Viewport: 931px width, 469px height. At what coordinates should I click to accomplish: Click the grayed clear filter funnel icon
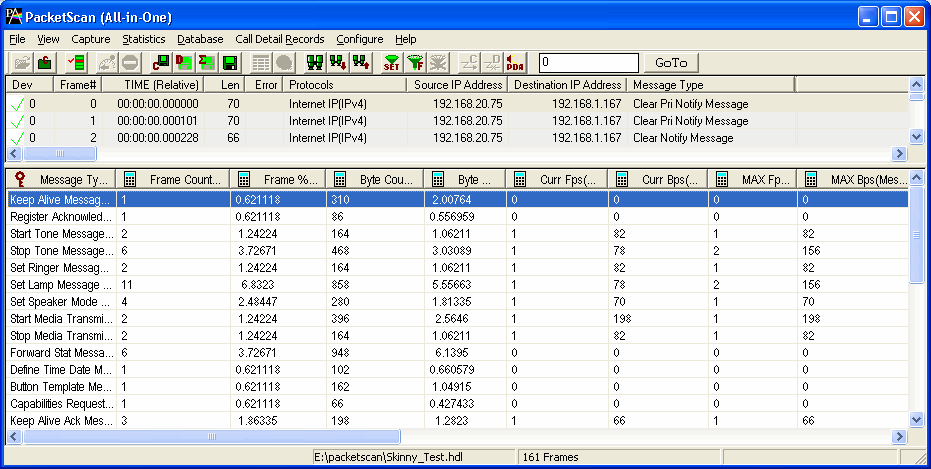pyautogui.click(x=438, y=62)
